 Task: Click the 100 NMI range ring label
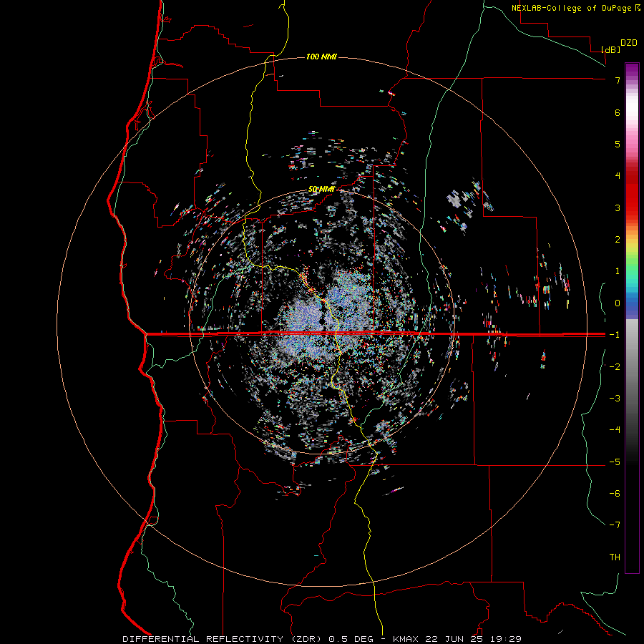pyautogui.click(x=321, y=57)
